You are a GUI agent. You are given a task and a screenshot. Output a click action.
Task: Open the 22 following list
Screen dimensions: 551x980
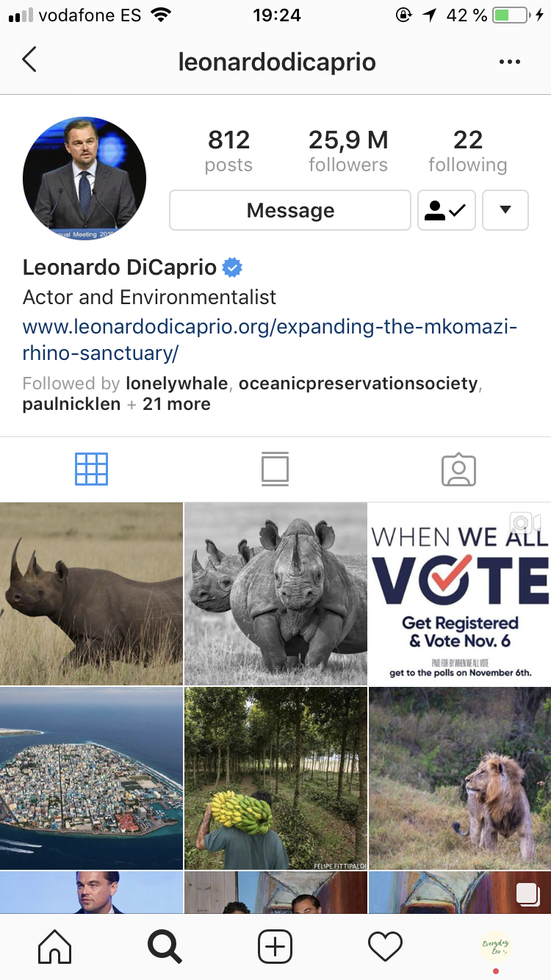[x=468, y=151]
